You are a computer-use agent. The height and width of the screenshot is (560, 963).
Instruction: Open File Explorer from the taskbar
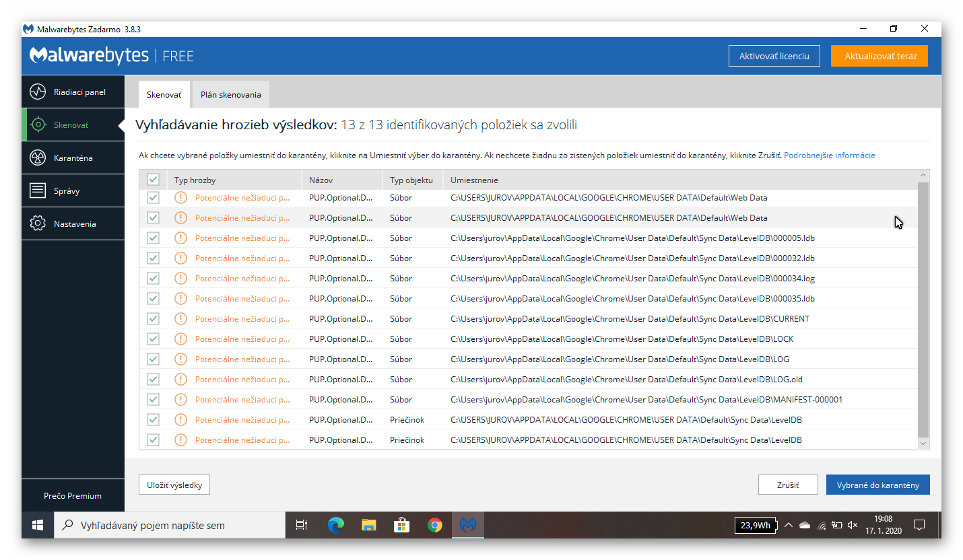pyautogui.click(x=368, y=525)
